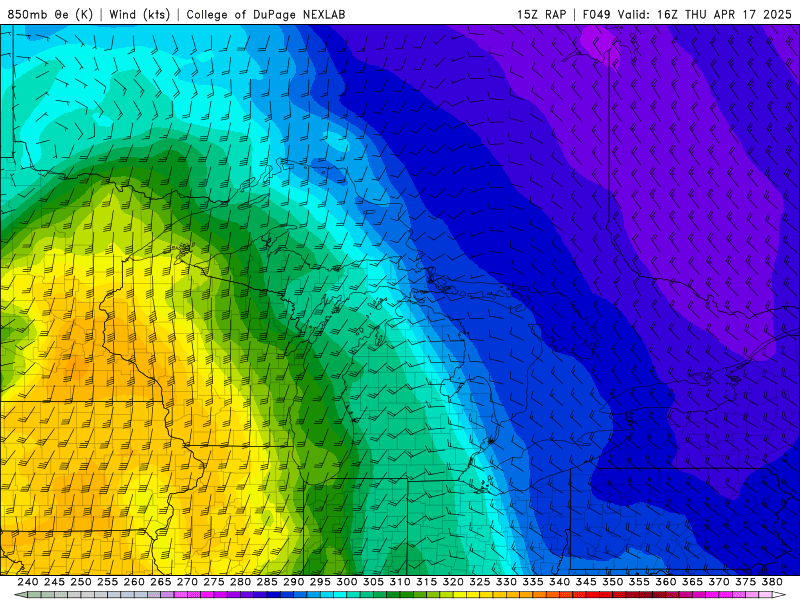Click the 320 value on color scale
This screenshot has width=800, height=600.
(453, 582)
